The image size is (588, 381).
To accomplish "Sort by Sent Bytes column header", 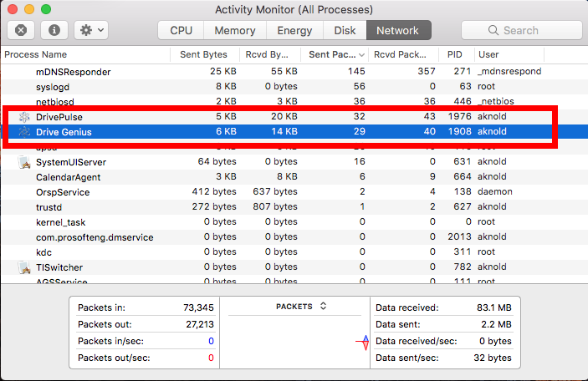I will click(x=203, y=54).
